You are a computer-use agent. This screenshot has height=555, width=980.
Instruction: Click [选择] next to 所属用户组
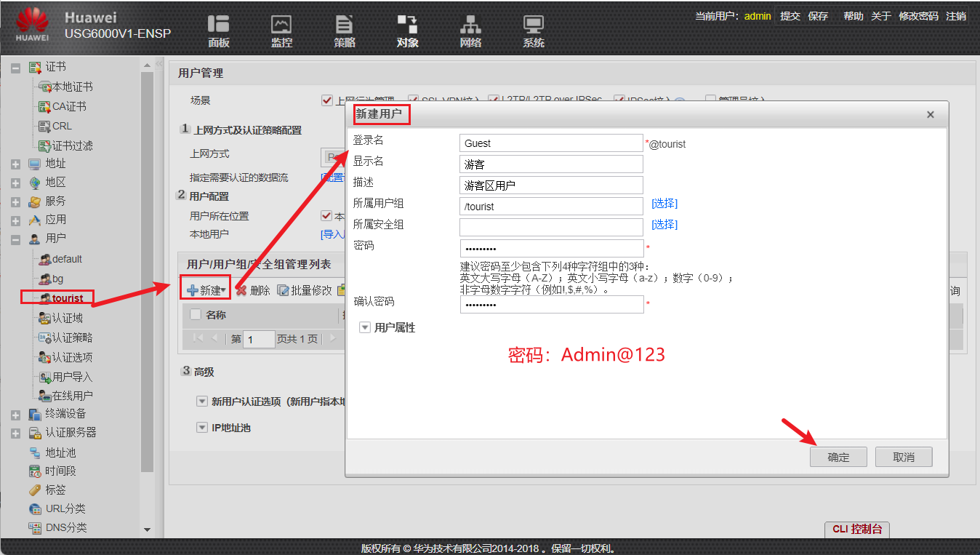(x=664, y=204)
